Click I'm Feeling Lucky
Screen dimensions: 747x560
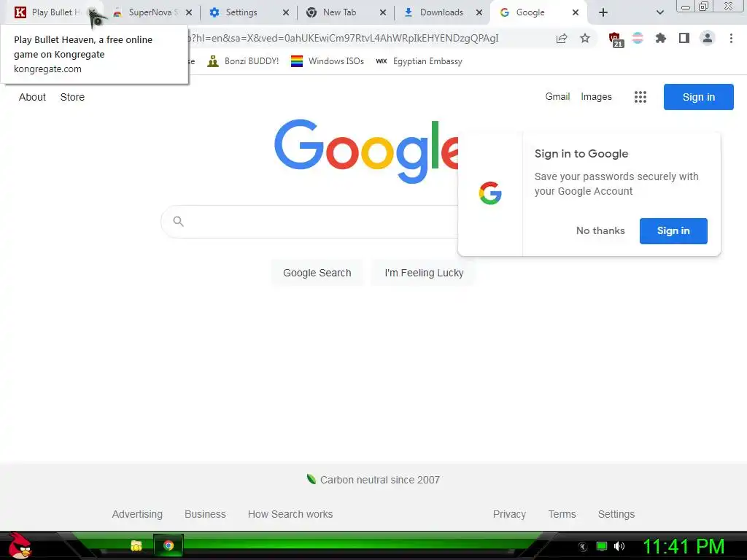[424, 273]
